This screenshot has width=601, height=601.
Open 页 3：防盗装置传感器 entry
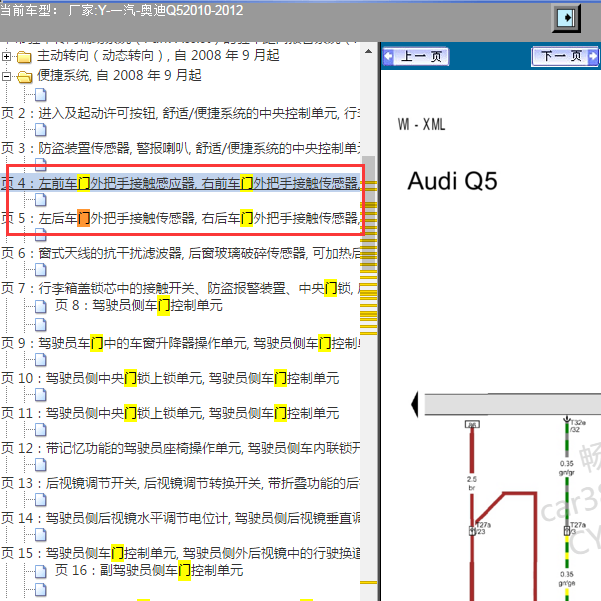coord(180,148)
